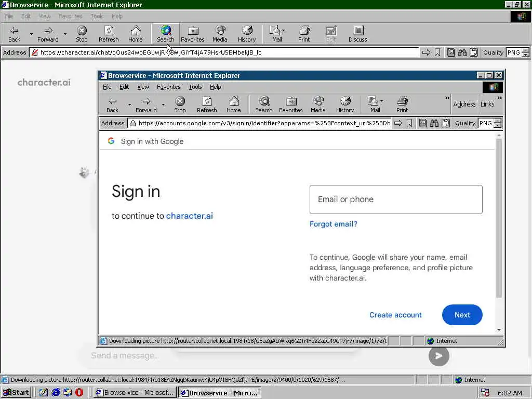Click Stop in the Google sign-in window toolbar
532x399 pixels.
pyautogui.click(x=180, y=104)
